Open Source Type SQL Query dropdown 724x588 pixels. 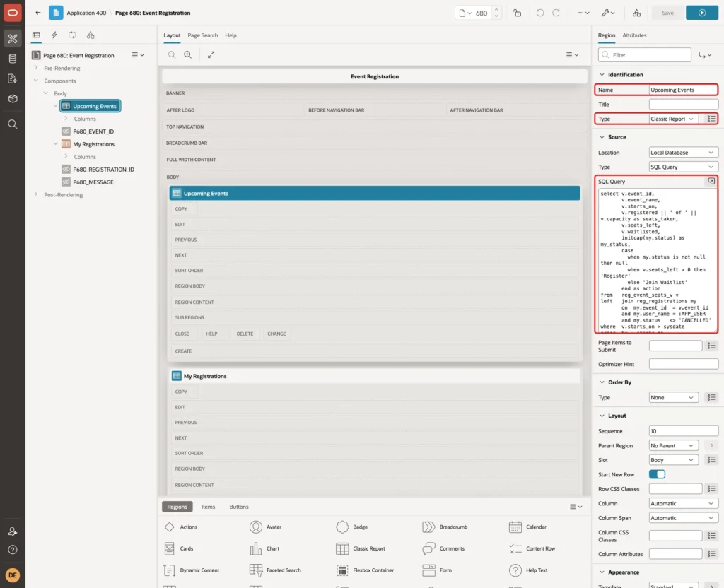684,167
